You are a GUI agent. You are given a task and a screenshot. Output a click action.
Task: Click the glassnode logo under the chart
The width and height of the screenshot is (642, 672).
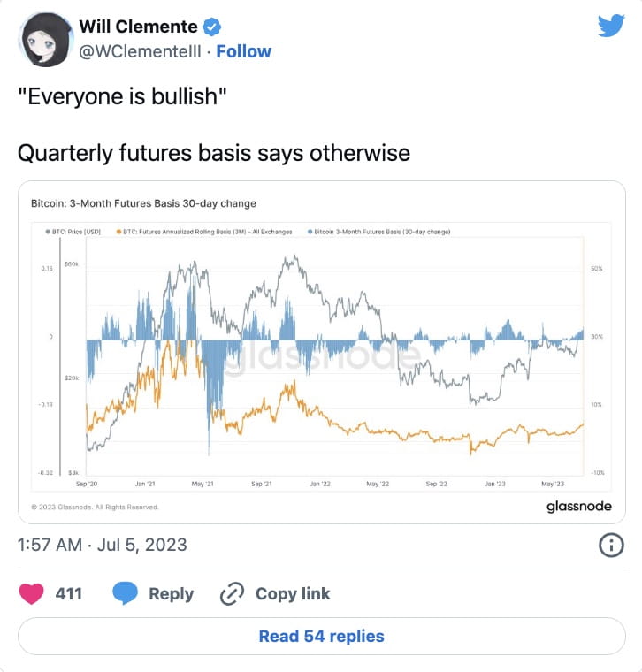[x=577, y=506]
